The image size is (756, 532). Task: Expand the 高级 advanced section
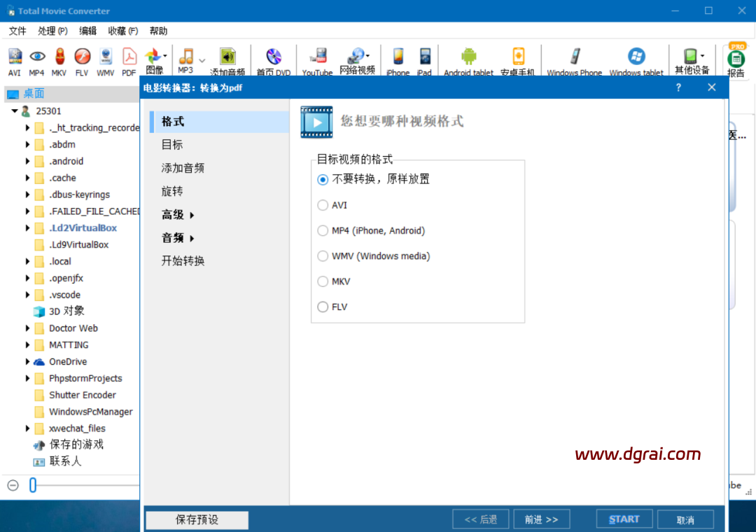pyautogui.click(x=178, y=215)
